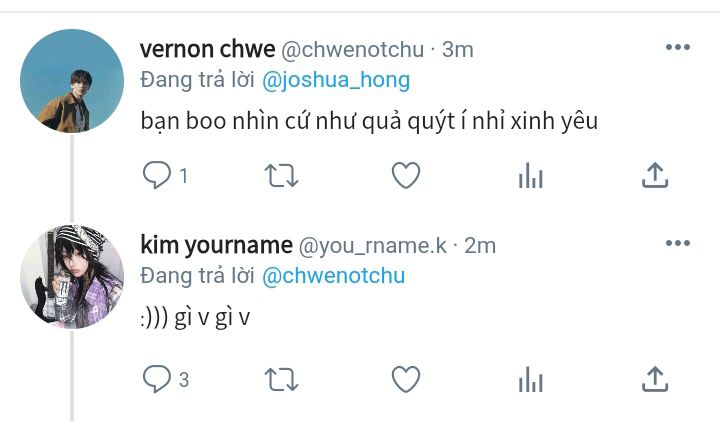Share vernon chwe's tweet
Image resolution: width=720 pixels, height=421 pixels.
tap(655, 175)
